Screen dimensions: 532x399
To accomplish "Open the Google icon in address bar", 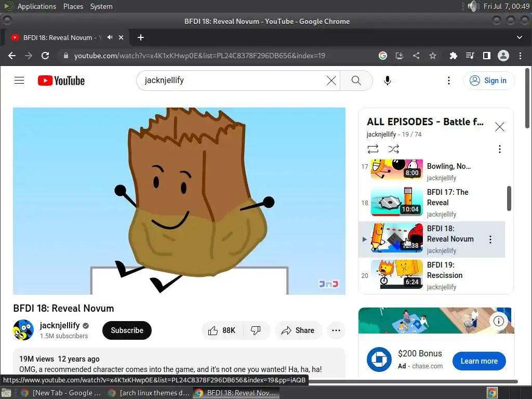I will pyautogui.click(x=383, y=56).
